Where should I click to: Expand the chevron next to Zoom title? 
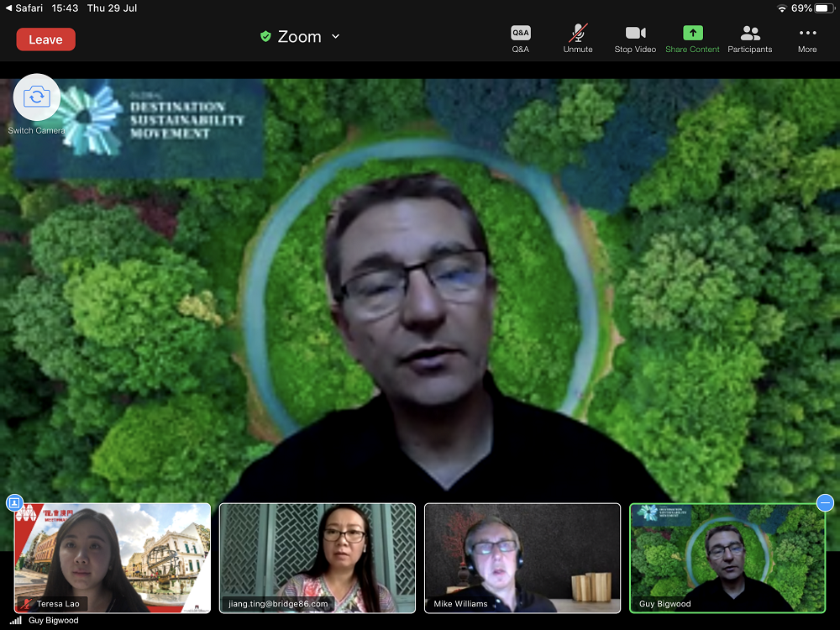[336, 37]
